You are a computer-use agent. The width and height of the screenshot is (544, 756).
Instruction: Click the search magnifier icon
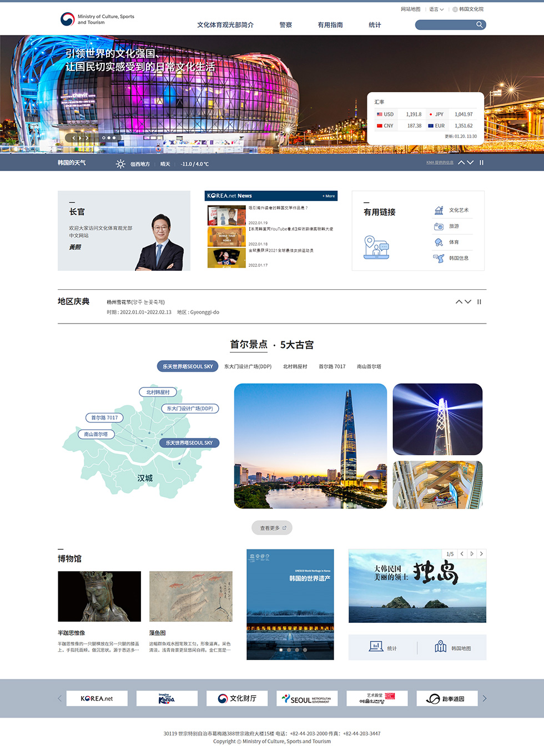click(x=479, y=24)
